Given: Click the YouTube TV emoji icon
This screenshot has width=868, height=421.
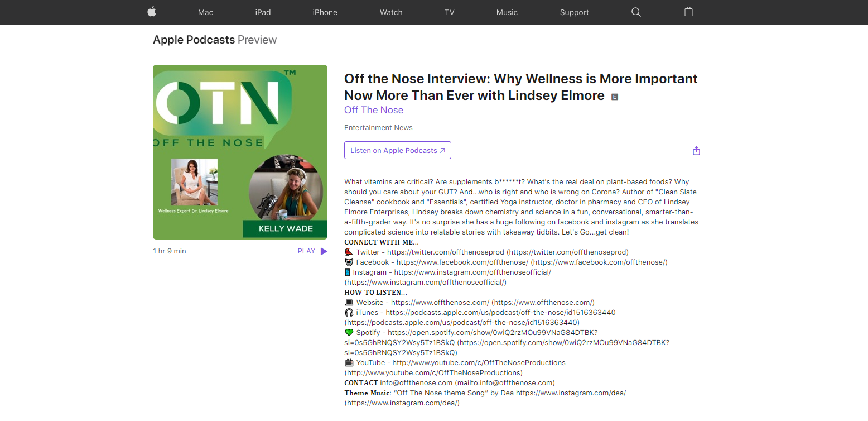Looking at the screenshot, I should click(x=349, y=362).
